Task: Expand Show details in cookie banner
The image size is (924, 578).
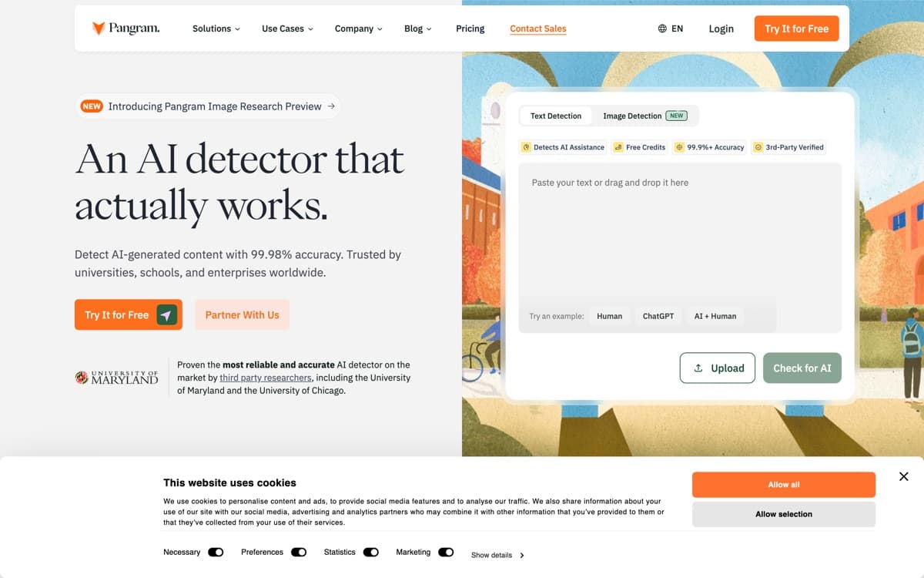Action: 497,555
